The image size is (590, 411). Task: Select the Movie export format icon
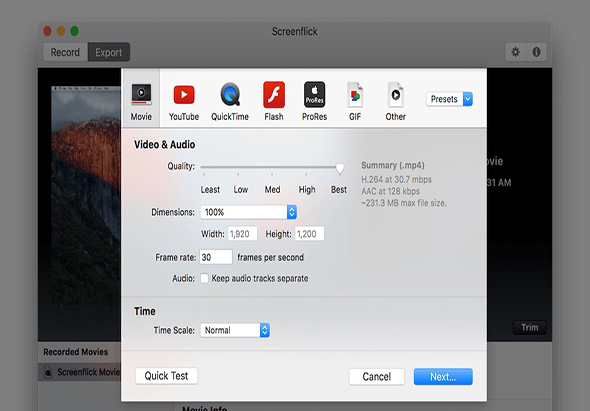click(x=141, y=94)
